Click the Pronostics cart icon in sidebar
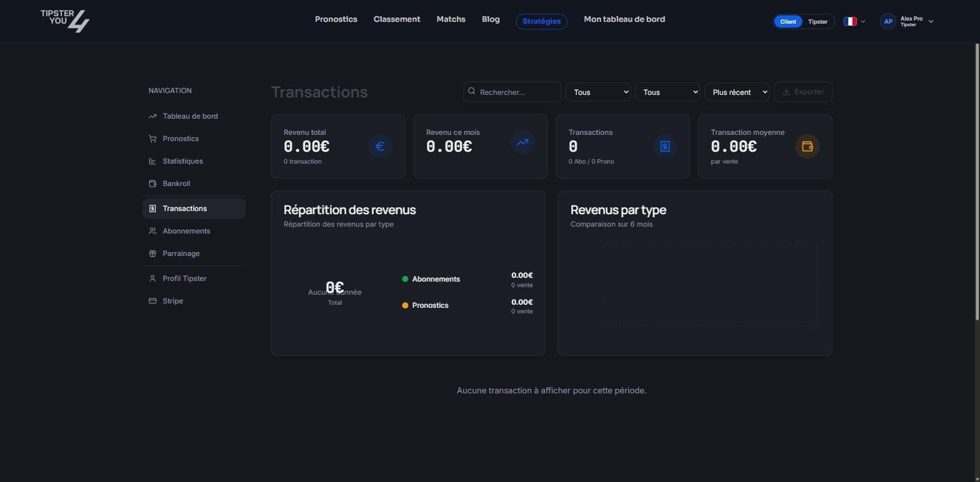This screenshot has height=482, width=980. pos(152,139)
